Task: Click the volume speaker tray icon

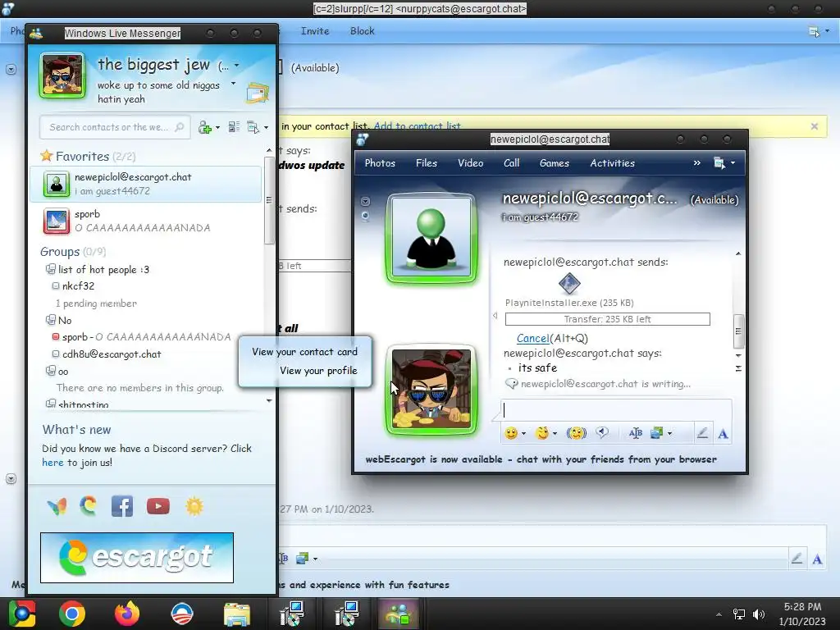Action: coord(759,614)
